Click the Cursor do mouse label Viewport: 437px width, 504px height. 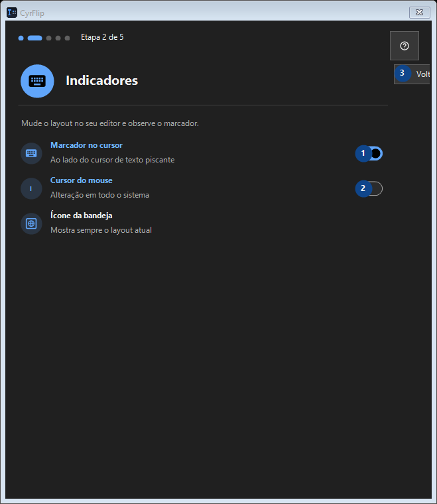pos(82,180)
